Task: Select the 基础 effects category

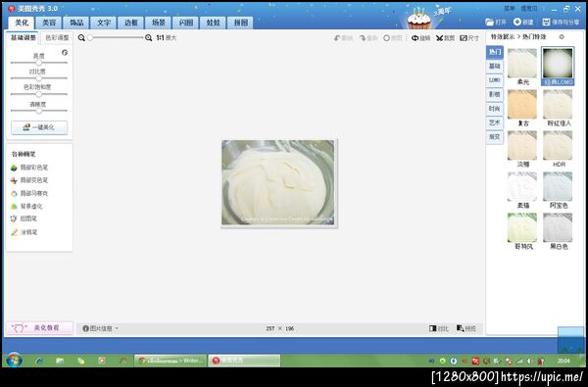Action: tap(495, 66)
